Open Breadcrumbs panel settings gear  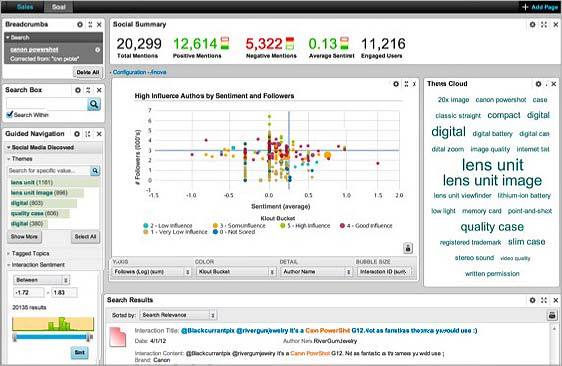point(80,24)
